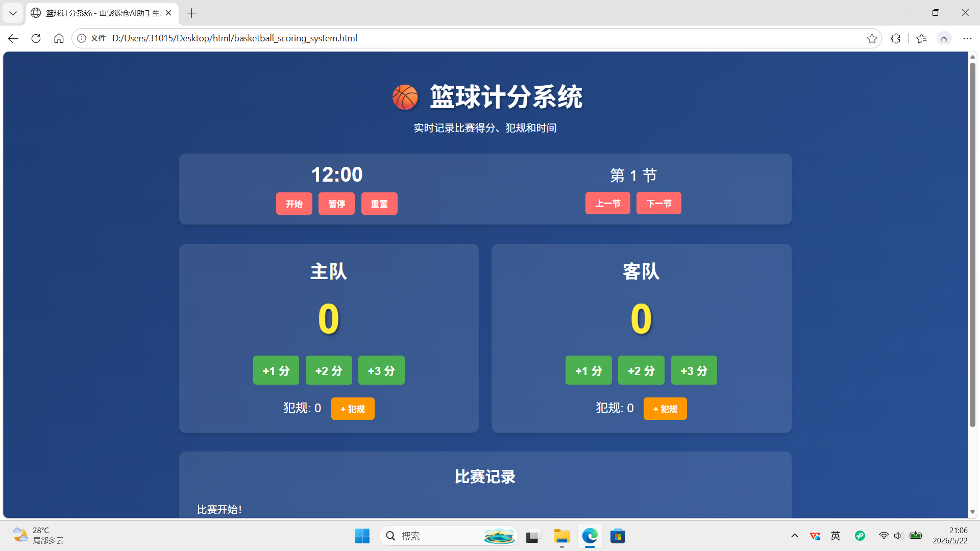Add 1 point to 主队
This screenshot has width=980, height=551.
276,370
